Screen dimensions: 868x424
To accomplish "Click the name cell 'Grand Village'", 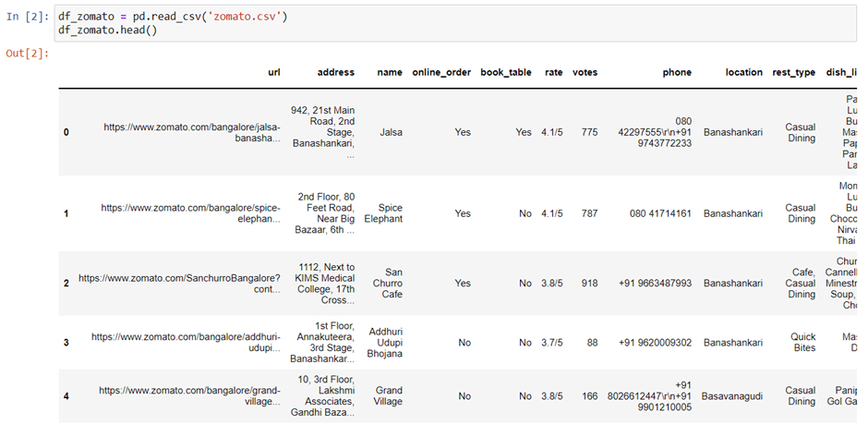I will (x=389, y=395).
